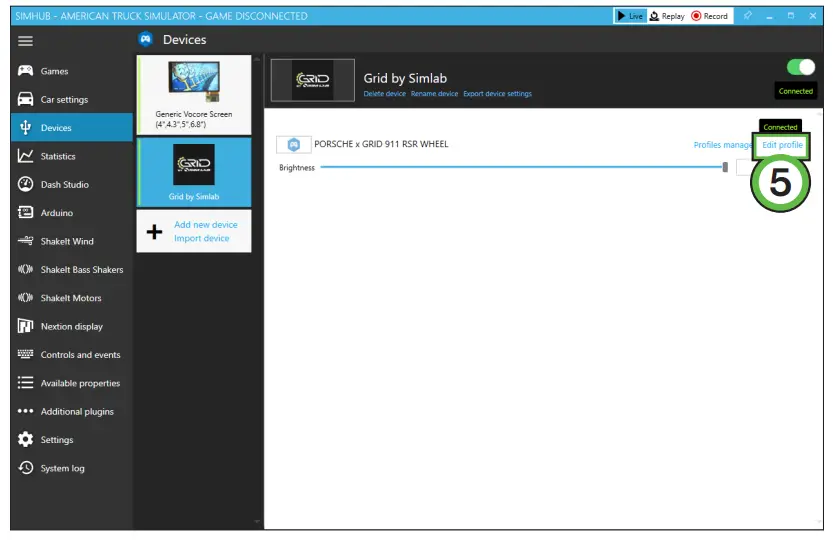Select Generic Vocore Screen device card

(194, 95)
